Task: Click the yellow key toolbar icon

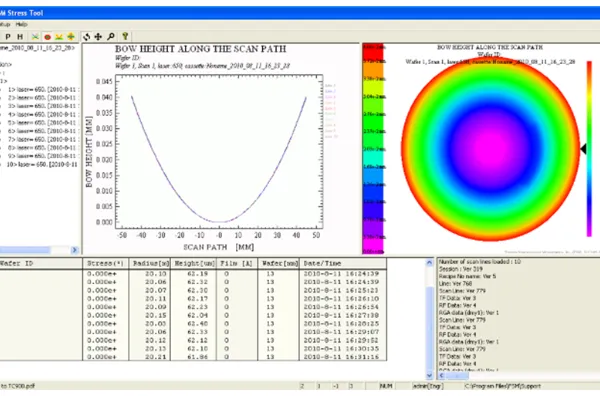Action: 125,37
